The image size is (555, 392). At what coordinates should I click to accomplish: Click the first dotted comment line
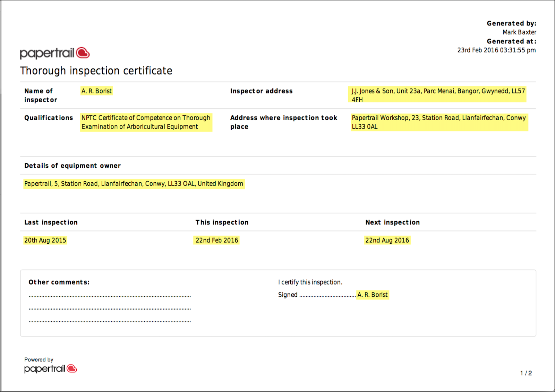(110, 296)
